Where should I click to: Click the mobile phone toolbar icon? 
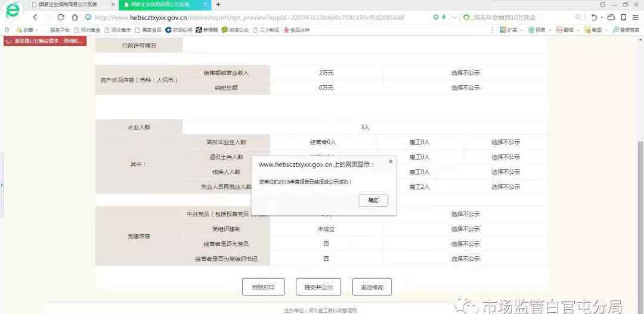point(623,17)
